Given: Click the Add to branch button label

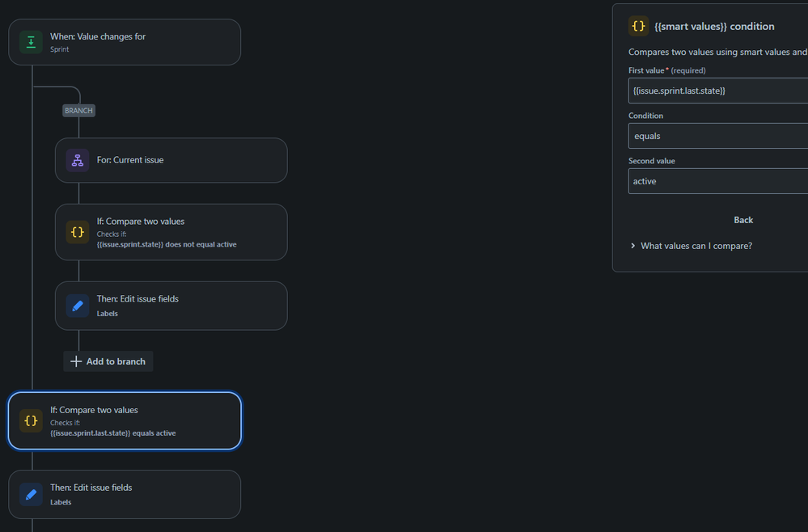Looking at the screenshot, I should tap(116, 361).
